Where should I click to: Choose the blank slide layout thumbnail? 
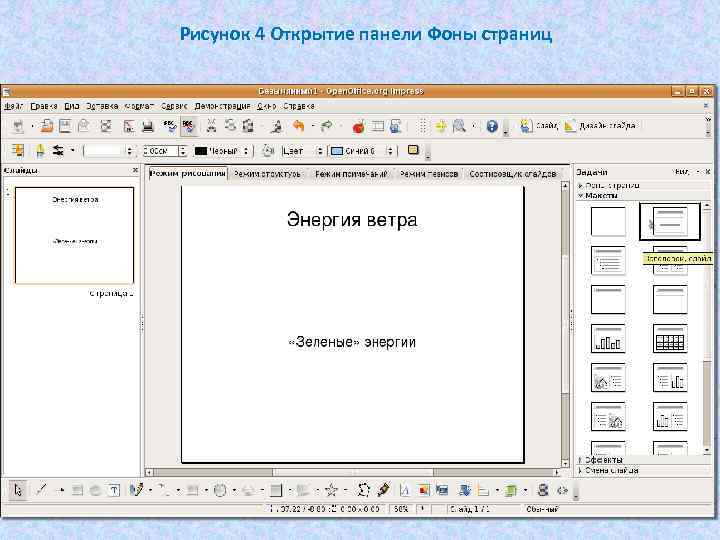[x=608, y=221]
